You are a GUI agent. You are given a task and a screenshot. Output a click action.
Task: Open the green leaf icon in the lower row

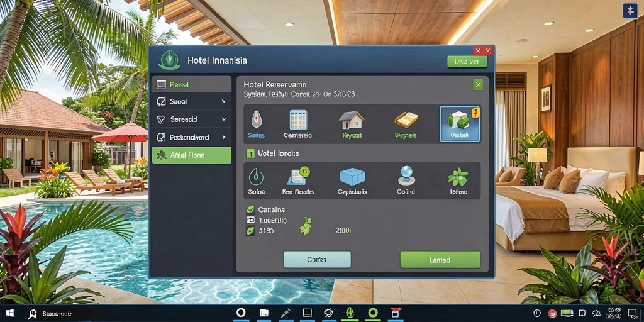click(458, 177)
